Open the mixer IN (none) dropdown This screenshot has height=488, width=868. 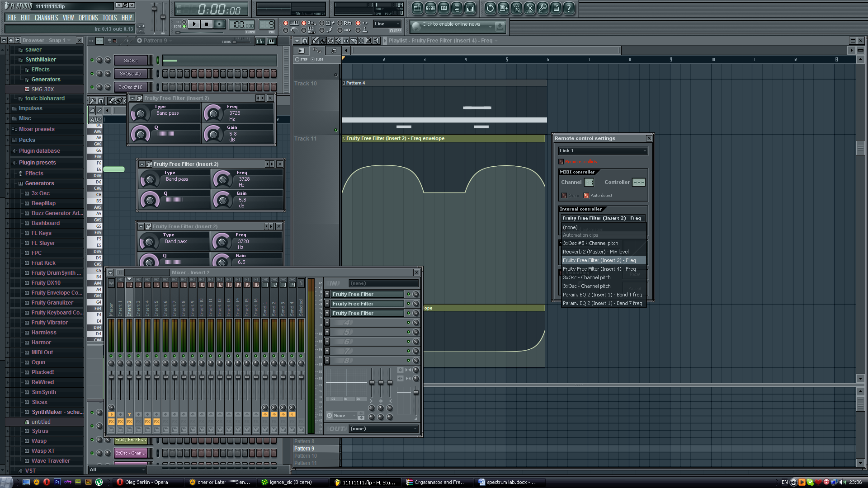383,283
